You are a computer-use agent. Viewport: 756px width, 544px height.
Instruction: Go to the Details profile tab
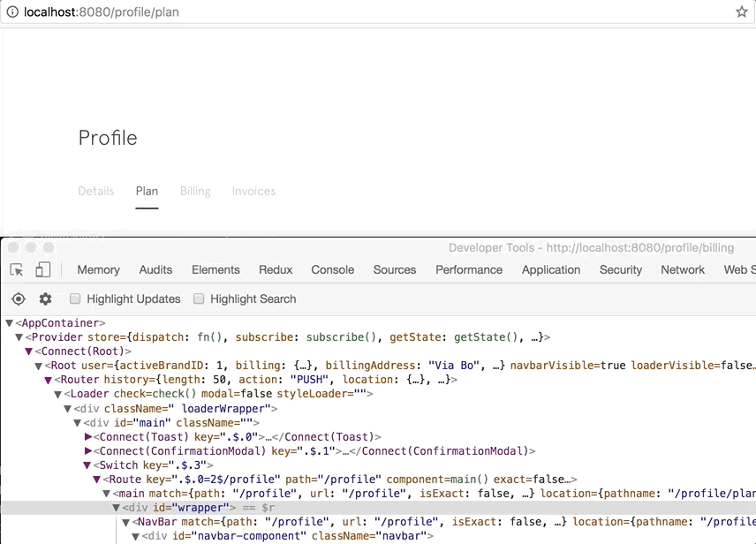click(96, 191)
